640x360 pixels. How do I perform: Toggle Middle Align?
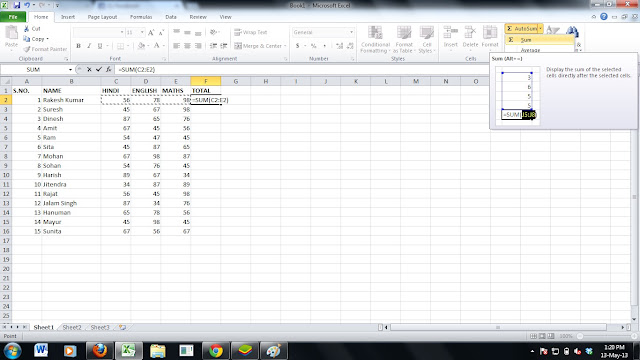point(187,32)
